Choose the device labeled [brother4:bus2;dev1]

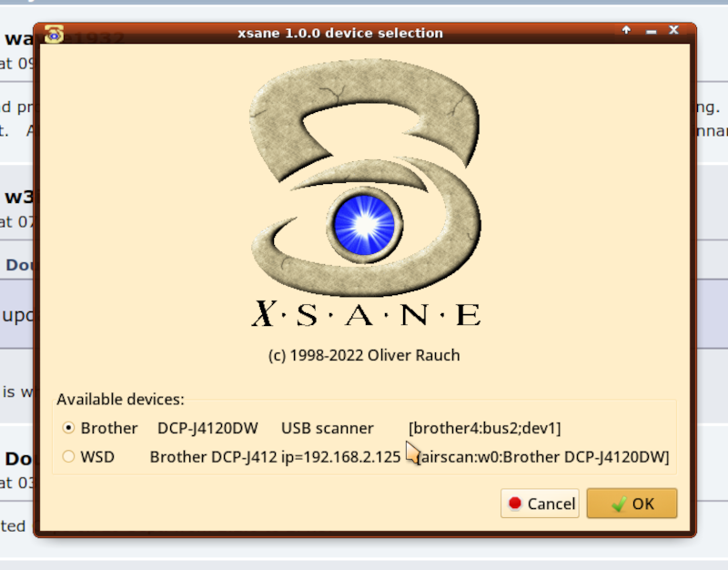pyautogui.click(x=484, y=428)
